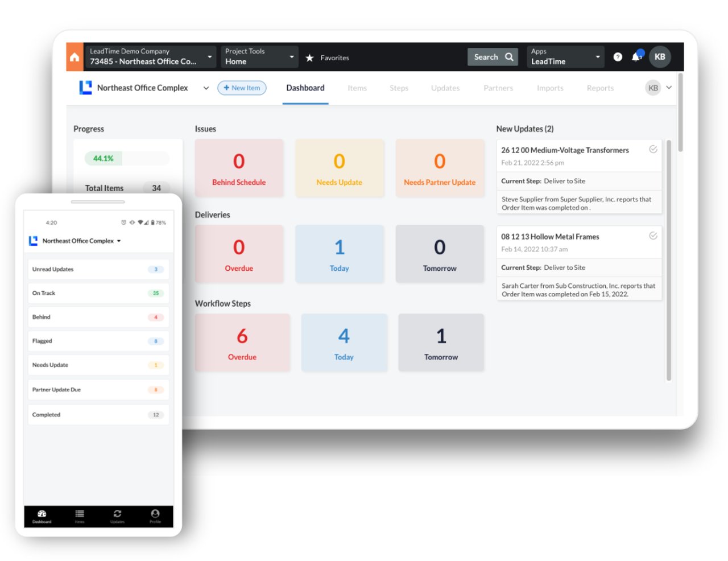The height and width of the screenshot is (561, 728).
Task: Click the Favorites star icon
Action: tap(310, 58)
